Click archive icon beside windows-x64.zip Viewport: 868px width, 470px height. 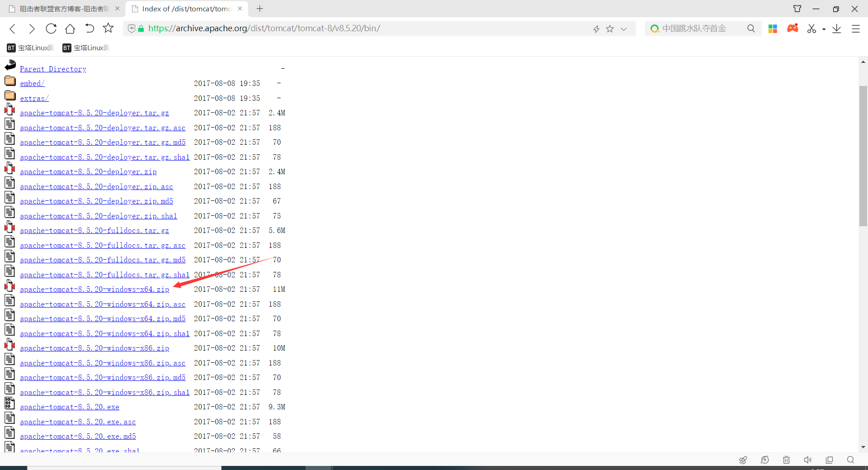[10, 286]
